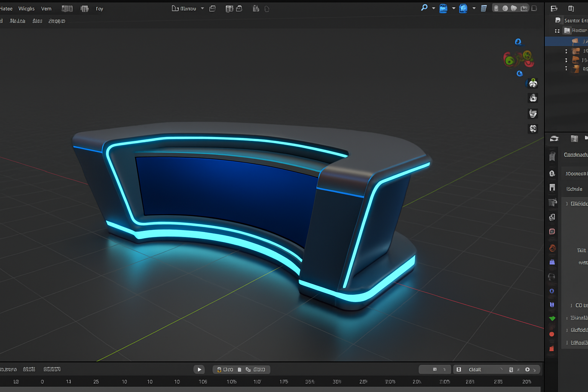This screenshot has height=392, width=588.
Task: Click the Cacdinadu label in properties panel
Action: 576,155
